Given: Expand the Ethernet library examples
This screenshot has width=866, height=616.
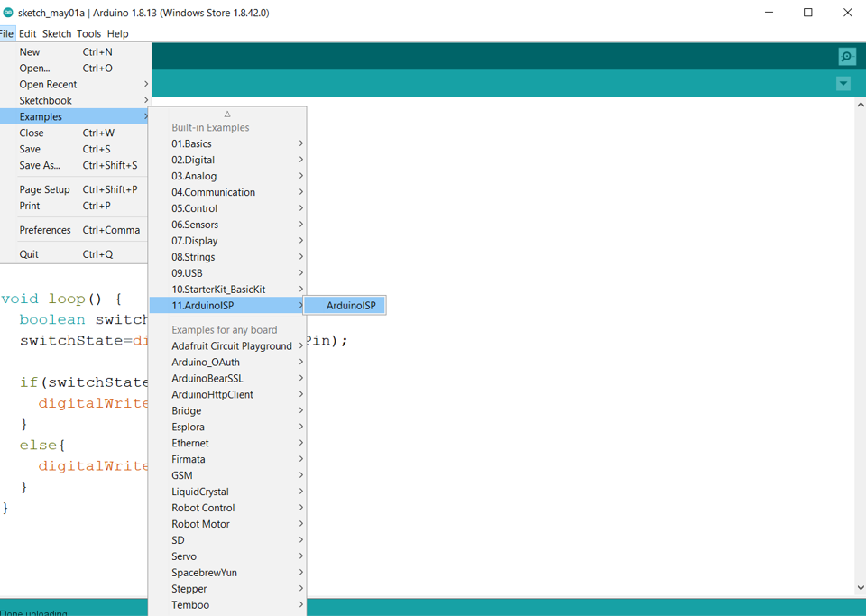Looking at the screenshot, I should [x=227, y=443].
